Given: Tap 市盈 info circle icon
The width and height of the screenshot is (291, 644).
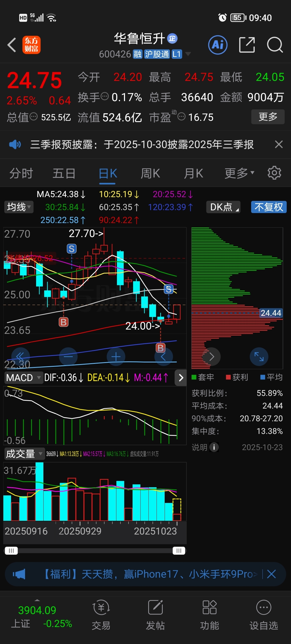Looking at the screenshot, I should pos(182,117).
